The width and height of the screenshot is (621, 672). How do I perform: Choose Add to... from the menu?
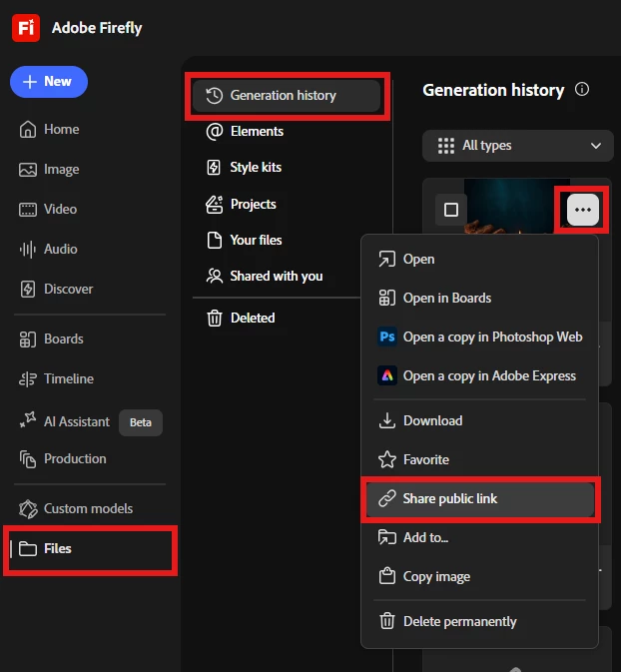click(479, 537)
